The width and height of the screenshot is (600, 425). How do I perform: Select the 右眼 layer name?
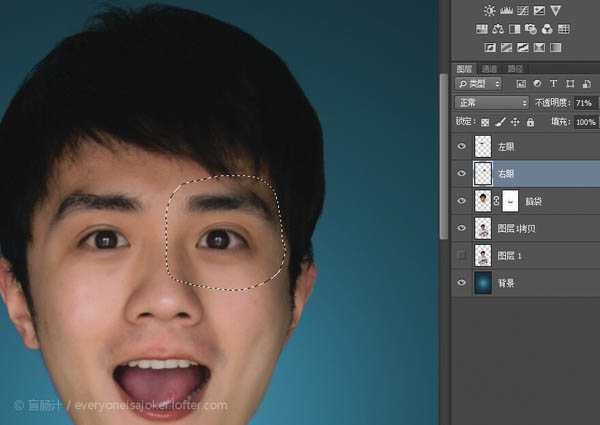[x=506, y=174]
